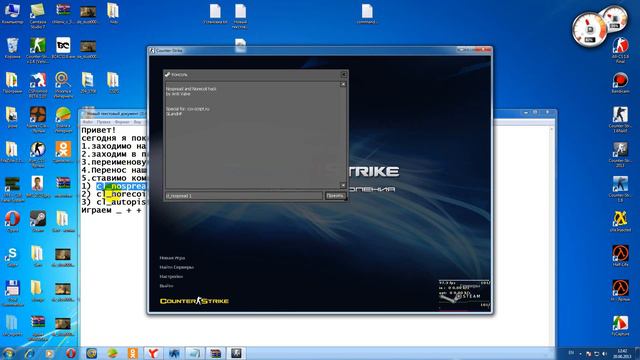Launch the Bandicam desktop shortcut

[x=620, y=83]
